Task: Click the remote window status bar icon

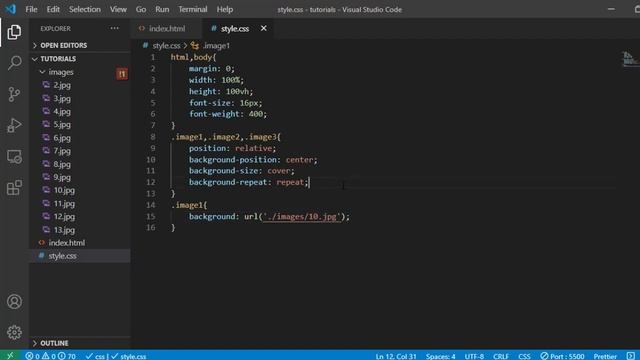Action: 10,356
